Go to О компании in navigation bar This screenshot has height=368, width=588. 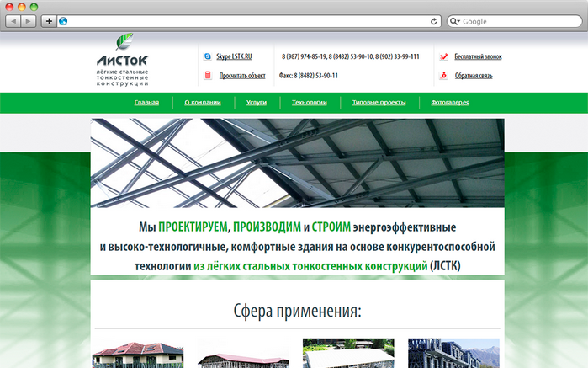(203, 103)
